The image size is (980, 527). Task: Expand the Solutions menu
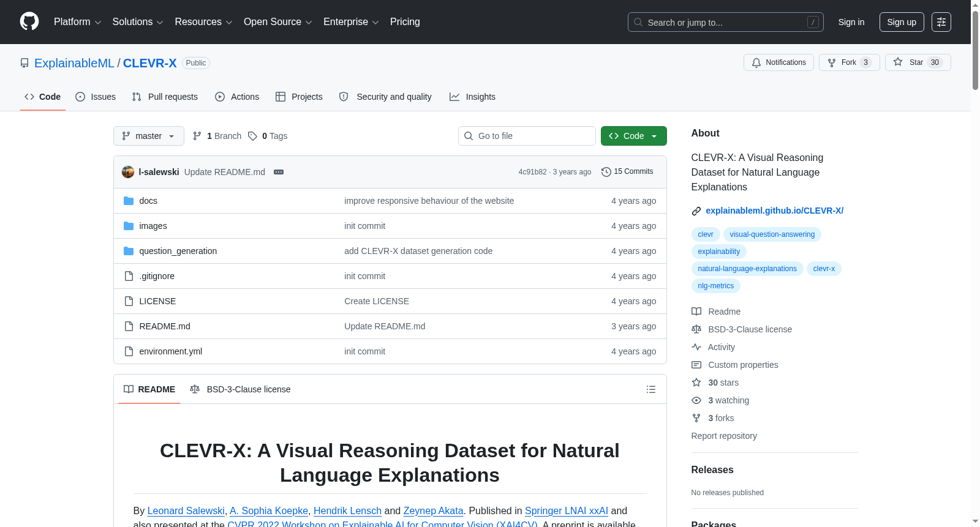pos(138,22)
